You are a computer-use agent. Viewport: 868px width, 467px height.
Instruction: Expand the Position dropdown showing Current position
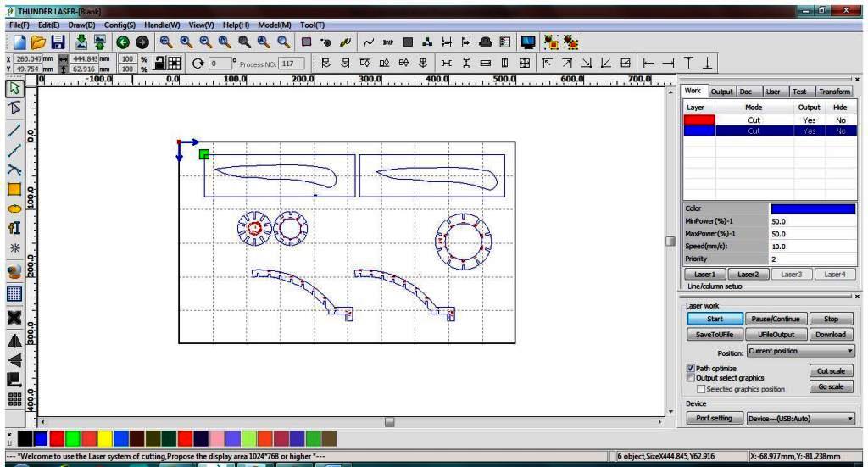click(x=800, y=351)
